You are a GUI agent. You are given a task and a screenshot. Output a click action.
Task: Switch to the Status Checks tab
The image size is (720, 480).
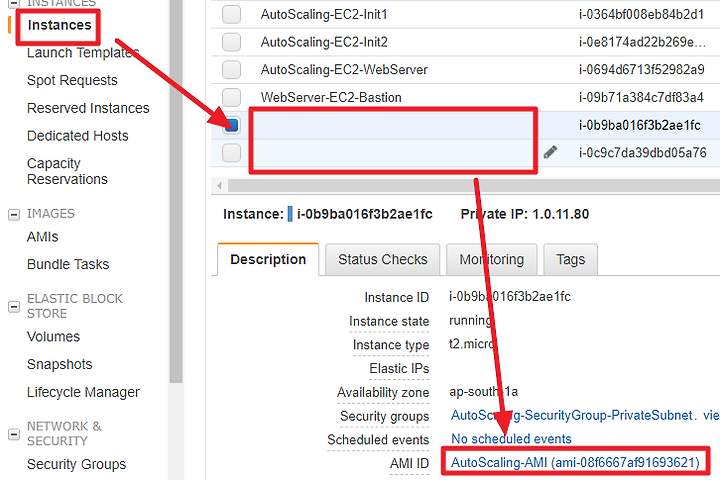pos(382,260)
